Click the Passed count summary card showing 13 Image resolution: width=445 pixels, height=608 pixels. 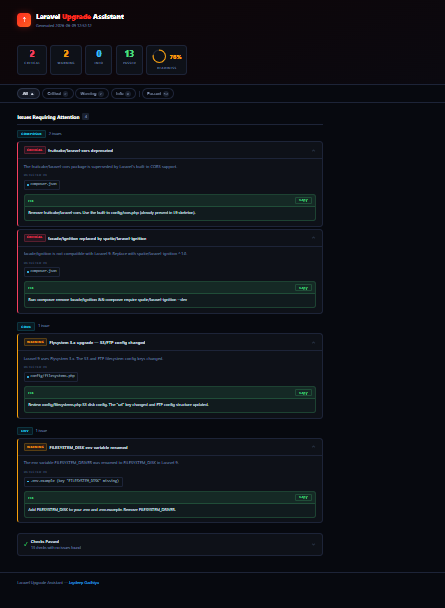click(x=129, y=60)
